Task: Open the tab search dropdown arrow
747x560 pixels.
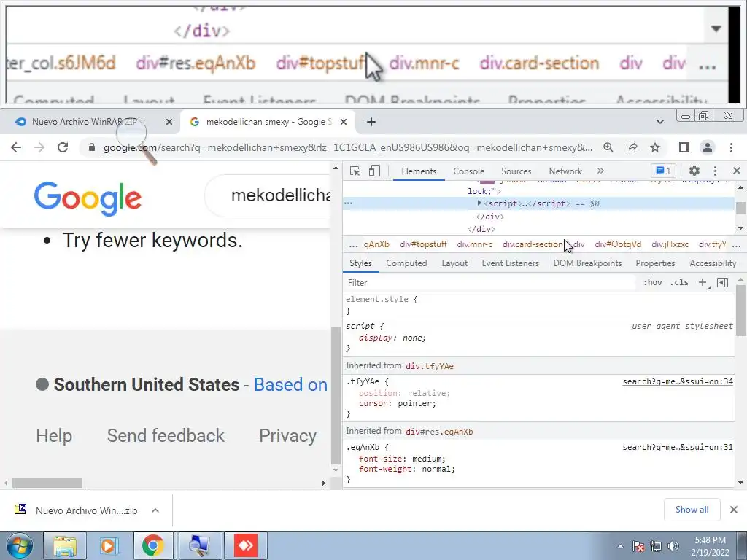Action: 659,122
